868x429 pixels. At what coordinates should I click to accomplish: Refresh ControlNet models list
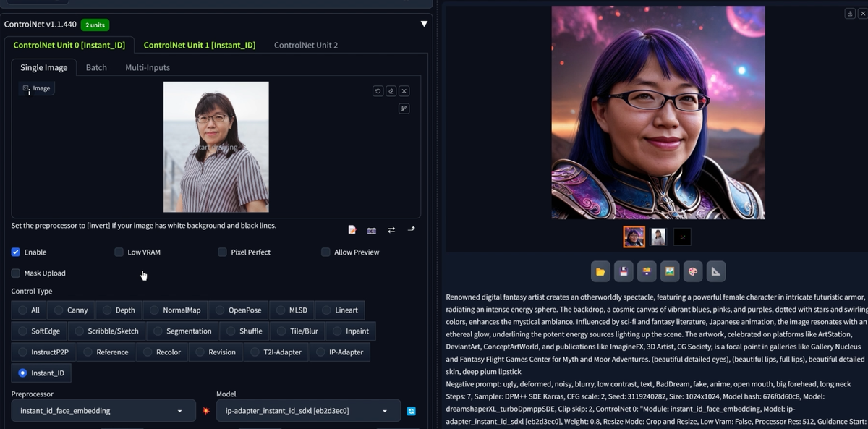[x=411, y=411]
